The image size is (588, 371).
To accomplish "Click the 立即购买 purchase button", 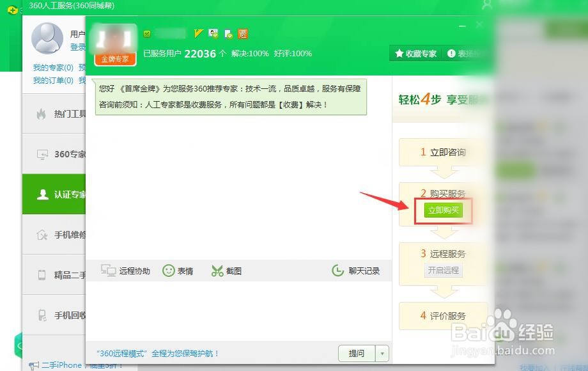I will [x=444, y=209].
